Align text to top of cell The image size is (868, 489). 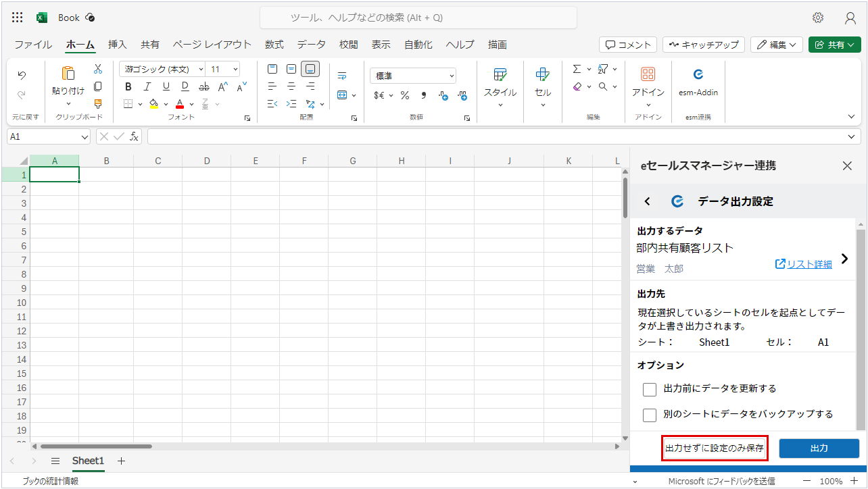click(272, 69)
